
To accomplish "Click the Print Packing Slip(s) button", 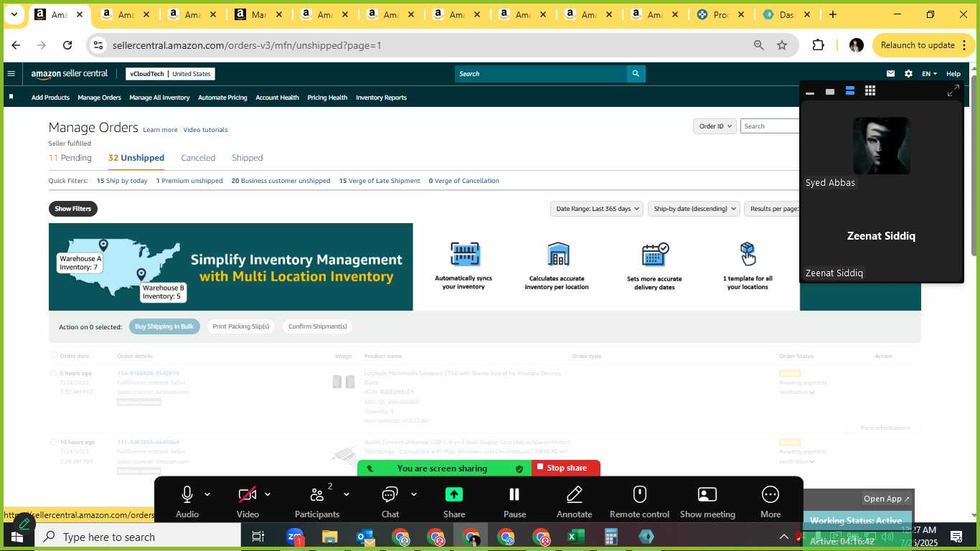I will tap(241, 326).
